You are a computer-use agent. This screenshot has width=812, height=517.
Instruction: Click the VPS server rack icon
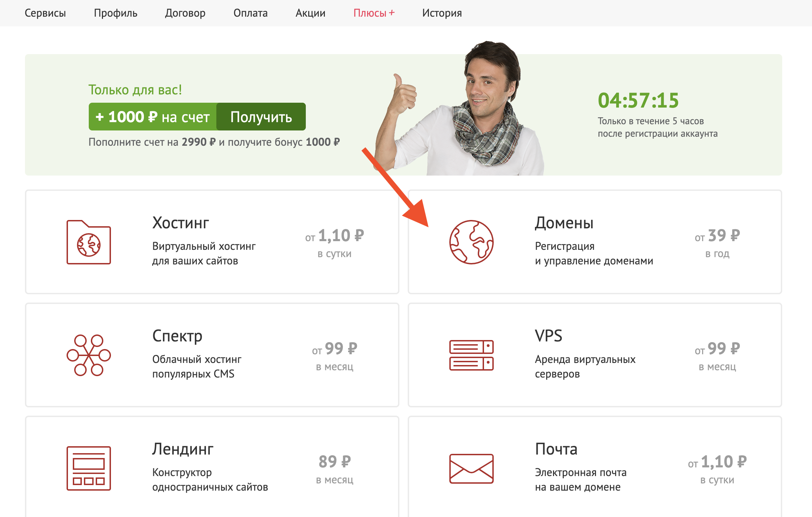[471, 355]
